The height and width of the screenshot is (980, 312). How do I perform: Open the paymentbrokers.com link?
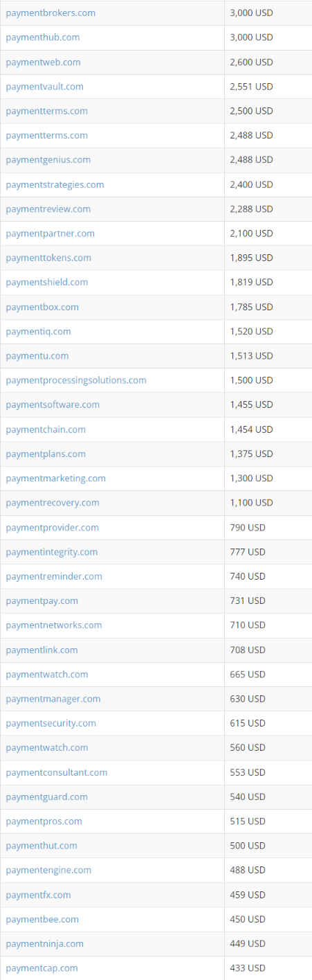point(51,13)
